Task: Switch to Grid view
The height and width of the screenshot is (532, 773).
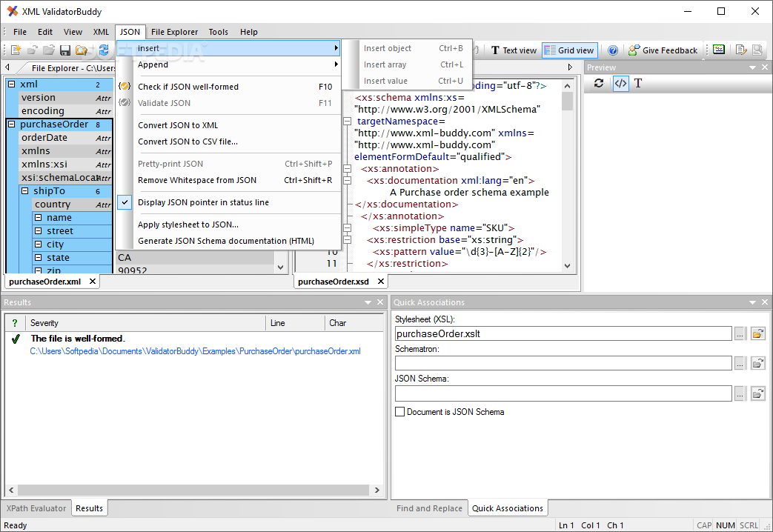Action: pos(570,50)
